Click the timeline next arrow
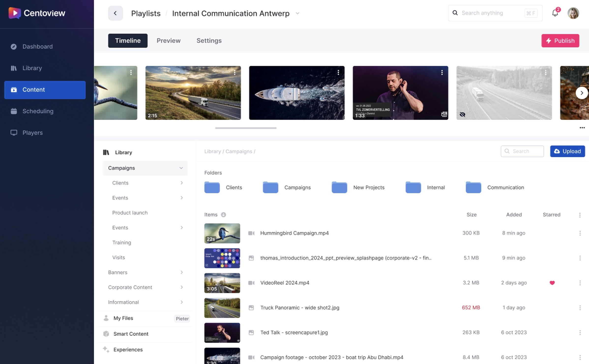Image resolution: width=589 pixels, height=364 pixels. (582, 93)
